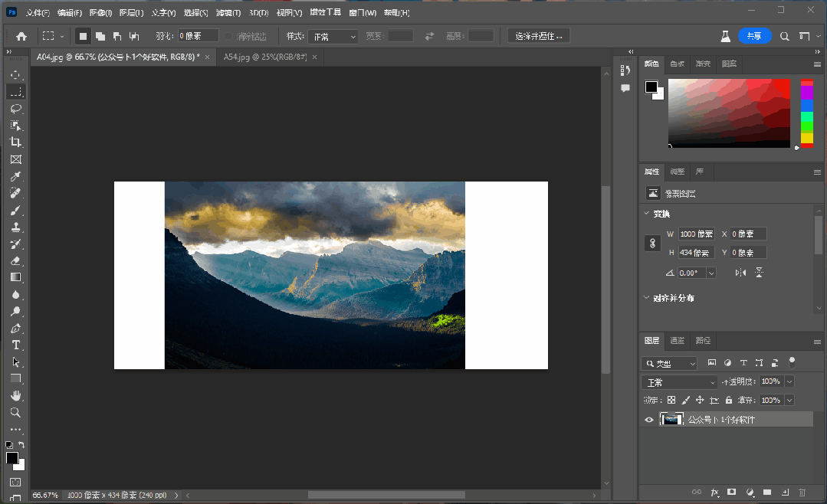Viewport: 827px width, 504px height.
Task: Choose the Zoom tool in toolbar
Action: pos(15,412)
